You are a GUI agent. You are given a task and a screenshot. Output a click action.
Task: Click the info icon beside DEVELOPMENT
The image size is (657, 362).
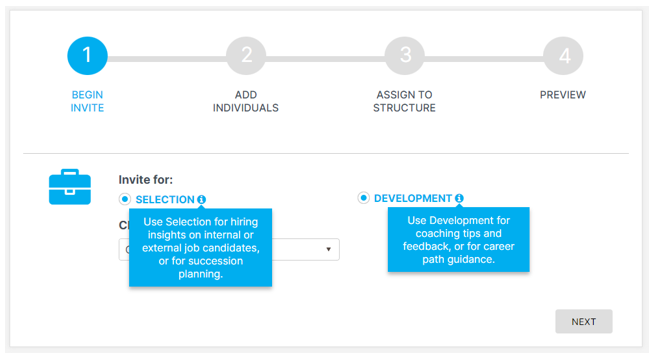[459, 198]
